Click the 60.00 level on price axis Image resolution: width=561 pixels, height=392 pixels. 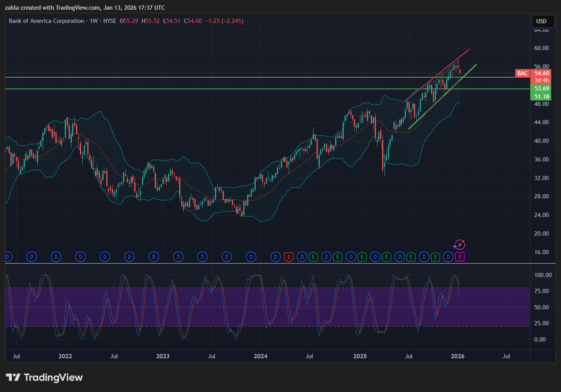pos(541,48)
